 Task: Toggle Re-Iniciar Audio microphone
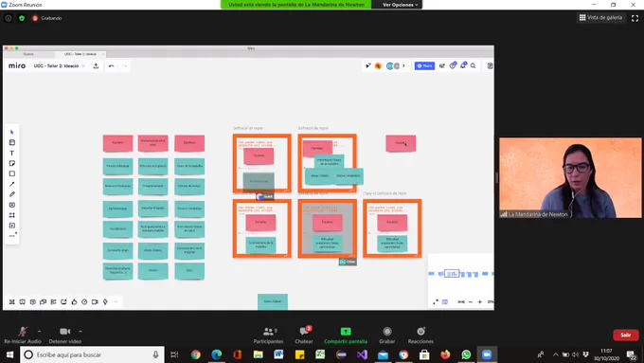(x=23, y=335)
